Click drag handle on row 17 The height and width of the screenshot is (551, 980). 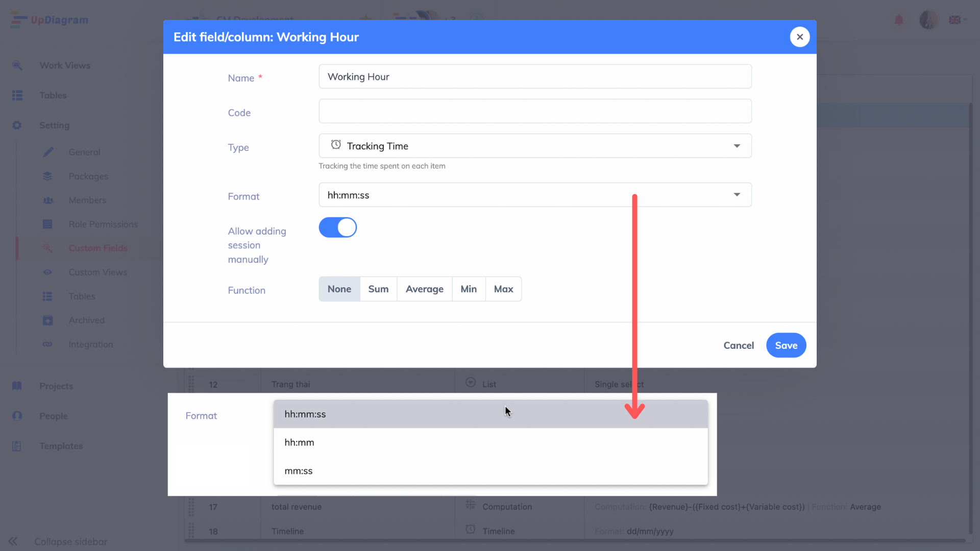191,507
